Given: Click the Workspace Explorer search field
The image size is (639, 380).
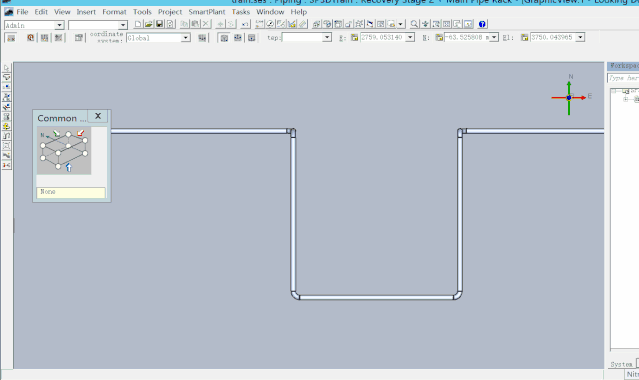Looking at the screenshot, I should 623,78.
